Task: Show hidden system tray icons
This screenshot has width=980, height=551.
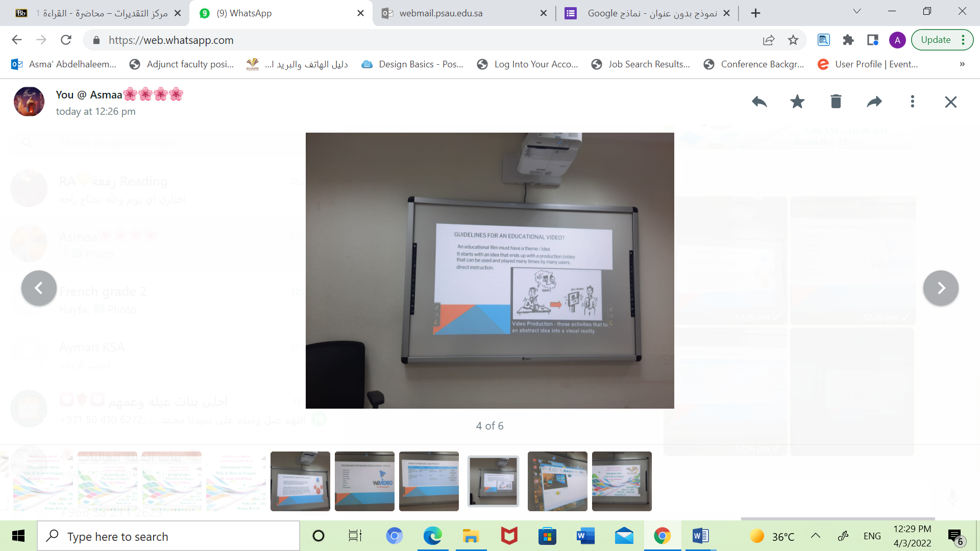Action: pos(816,536)
